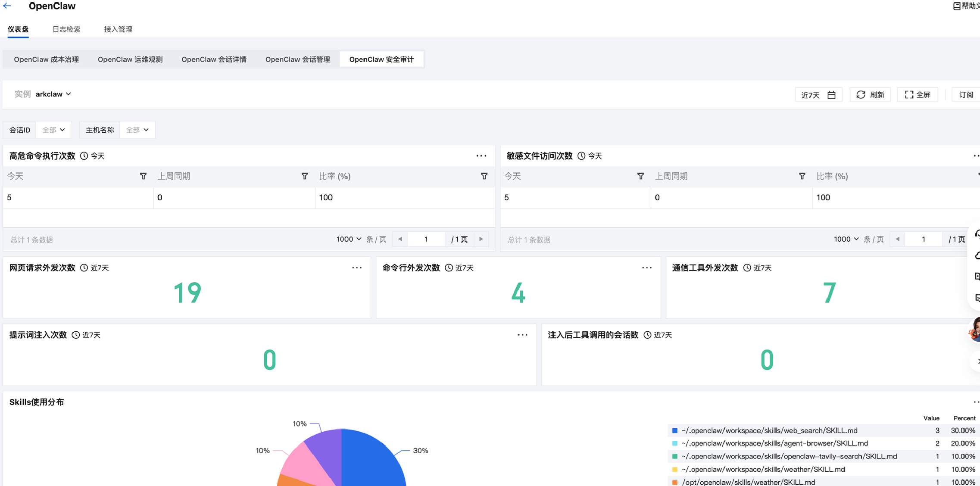Open the three-dot menu of 提示词注入次数 panel

[522, 335]
